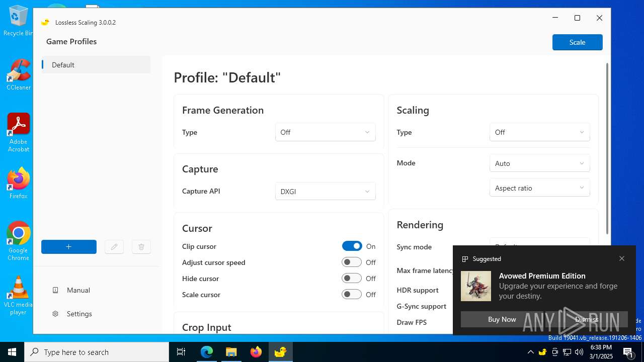Click Lossless Scaling duck taskbar icon
Image resolution: width=644 pixels, height=362 pixels.
click(280, 352)
